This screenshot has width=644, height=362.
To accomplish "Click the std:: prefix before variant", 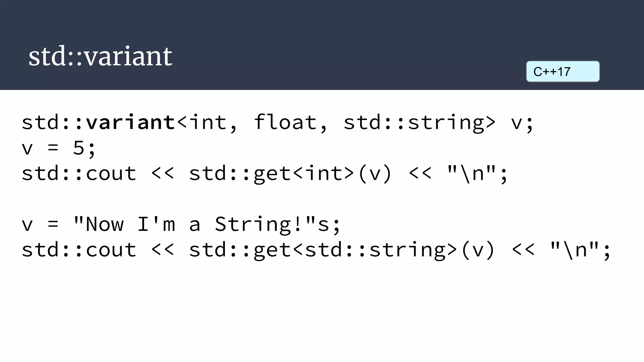I will (52, 122).
